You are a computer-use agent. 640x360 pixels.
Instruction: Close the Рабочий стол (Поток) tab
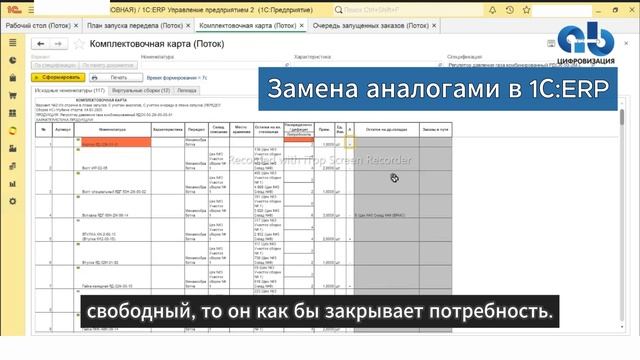tap(76, 25)
